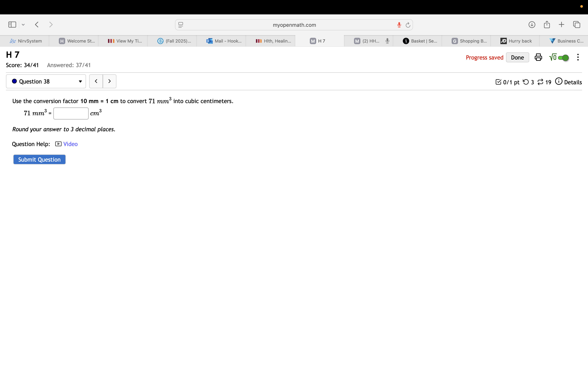Open the Video help link

coord(70,144)
